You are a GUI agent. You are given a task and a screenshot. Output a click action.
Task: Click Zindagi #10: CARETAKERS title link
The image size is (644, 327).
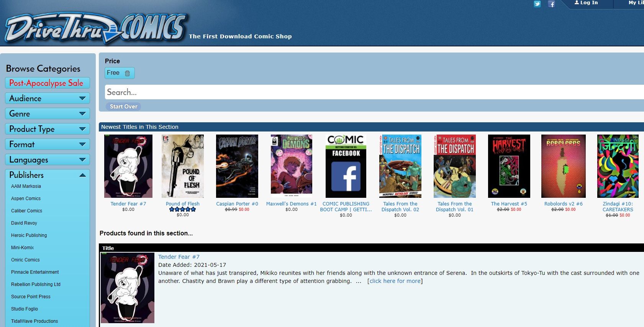pyautogui.click(x=618, y=207)
